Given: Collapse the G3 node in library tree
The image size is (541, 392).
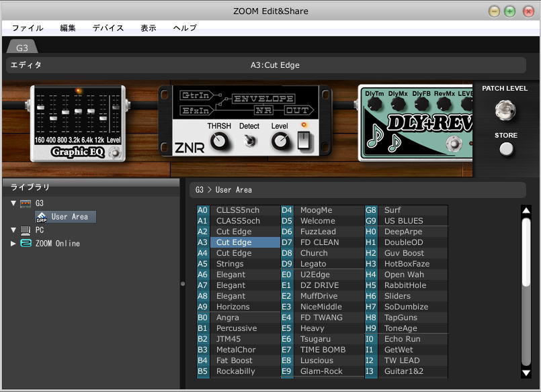Looking at the screenshot, I should [13, 203].
